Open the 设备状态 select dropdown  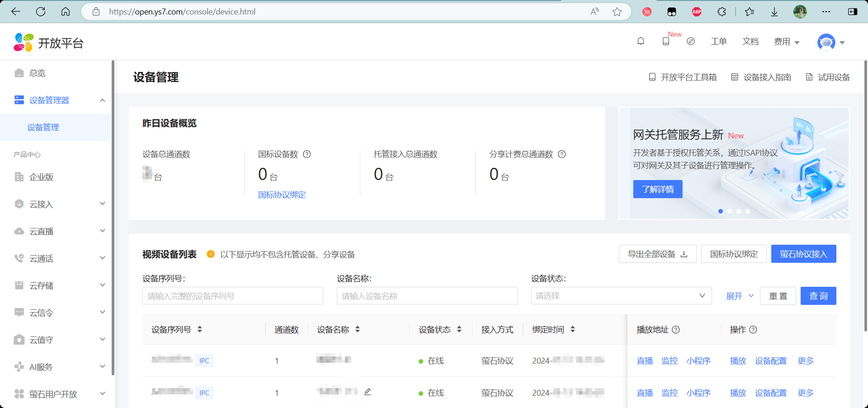click(x=621, y=296)
